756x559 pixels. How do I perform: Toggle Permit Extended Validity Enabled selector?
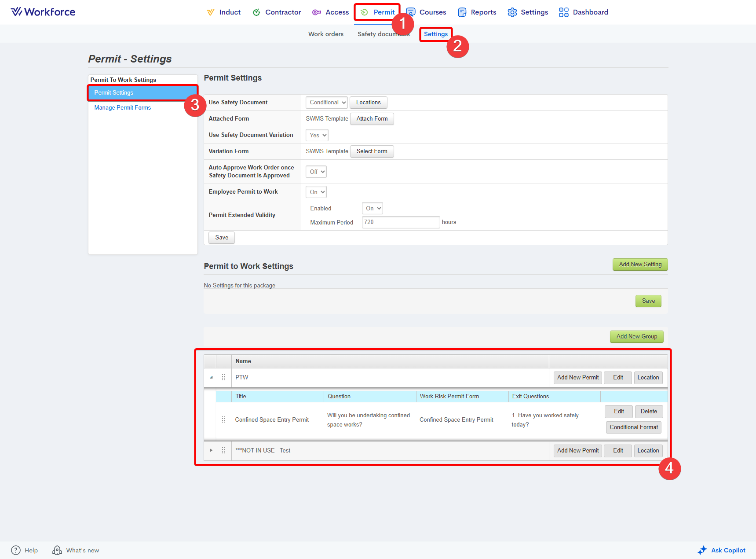pos(372,208)
